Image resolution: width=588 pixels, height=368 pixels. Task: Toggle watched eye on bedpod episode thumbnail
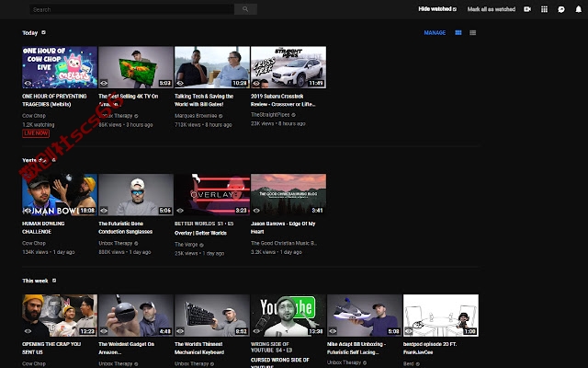click(409, 331)
